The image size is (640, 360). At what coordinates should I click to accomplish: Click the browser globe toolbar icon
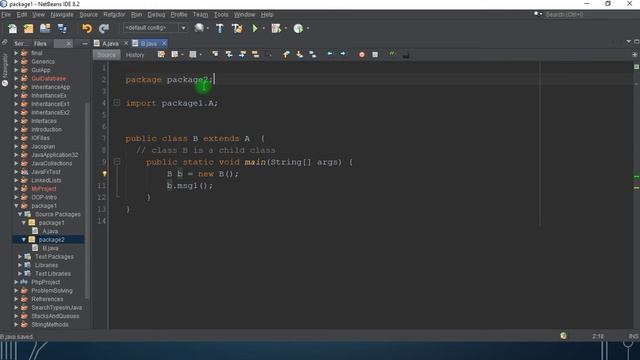199,28
